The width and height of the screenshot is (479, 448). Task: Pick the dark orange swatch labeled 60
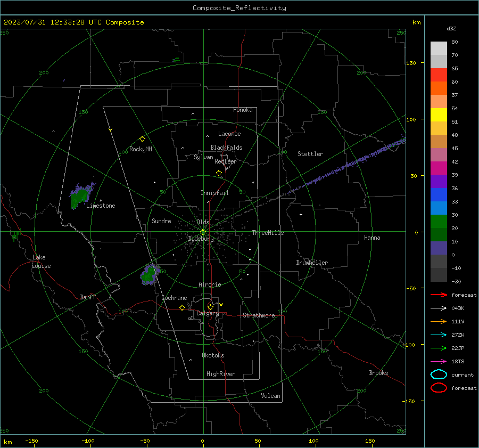tap(439, 88)
